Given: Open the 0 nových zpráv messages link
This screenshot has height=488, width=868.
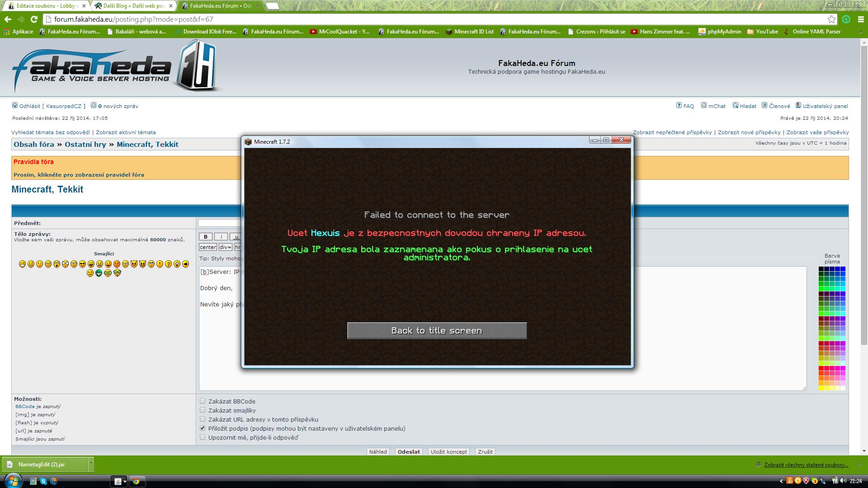Looking at the screenshot, I should (114, 106).
